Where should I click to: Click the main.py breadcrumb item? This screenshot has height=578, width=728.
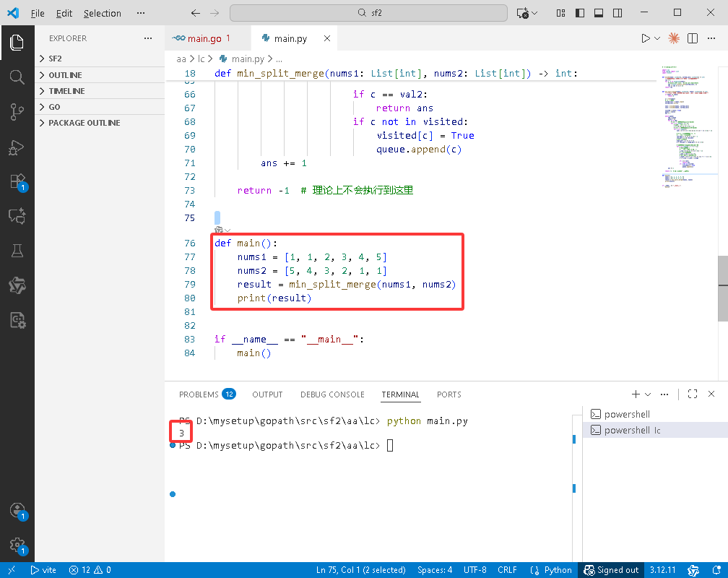248,59
